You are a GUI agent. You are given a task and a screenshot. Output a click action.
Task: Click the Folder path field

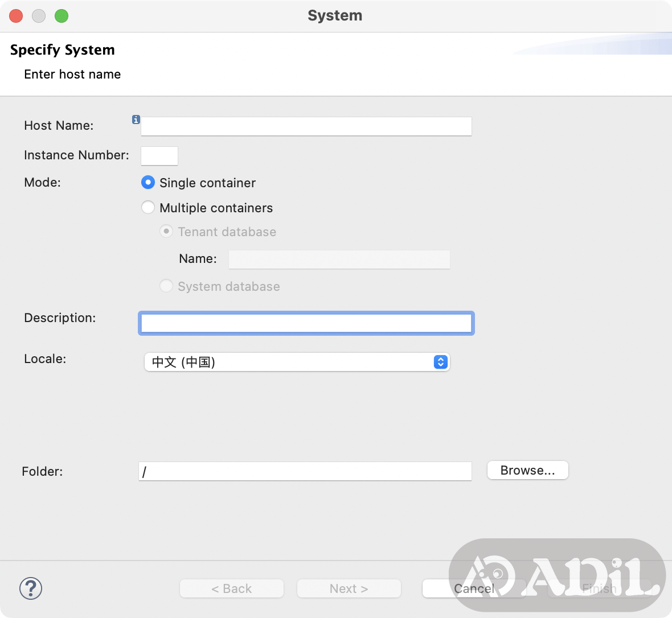pos(305,471)
